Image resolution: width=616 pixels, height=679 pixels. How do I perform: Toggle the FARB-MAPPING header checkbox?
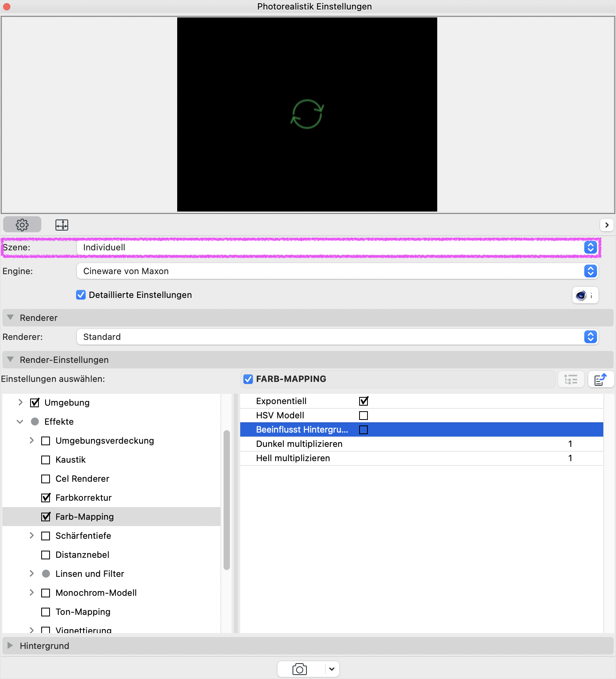248,379
